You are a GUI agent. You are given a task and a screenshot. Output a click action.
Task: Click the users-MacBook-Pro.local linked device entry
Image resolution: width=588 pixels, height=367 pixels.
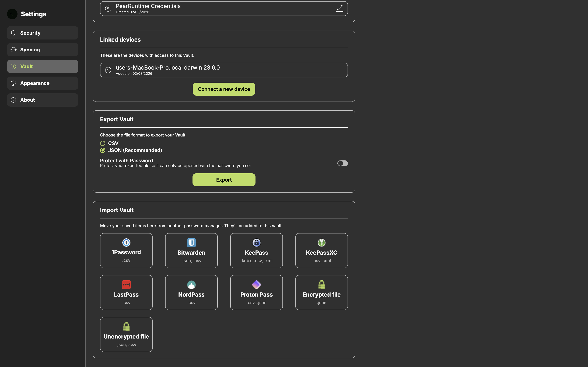(x=224, y=70)
